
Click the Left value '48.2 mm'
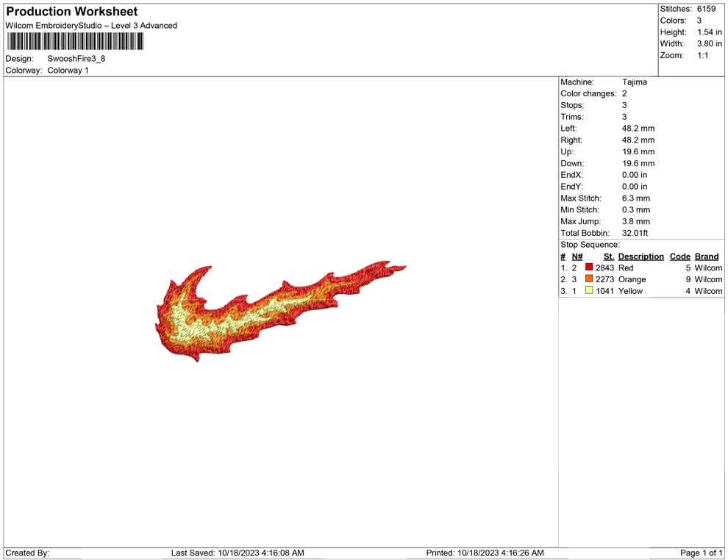pos(638,129)
